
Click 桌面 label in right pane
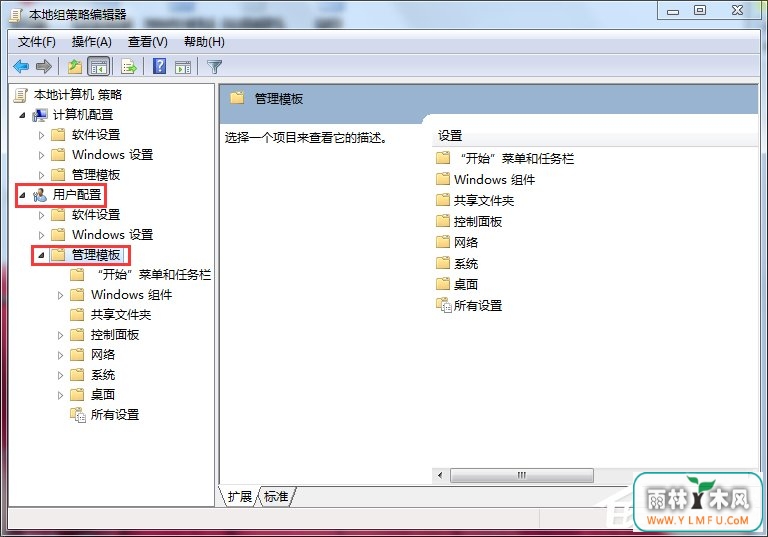click(x=466, y=284)
